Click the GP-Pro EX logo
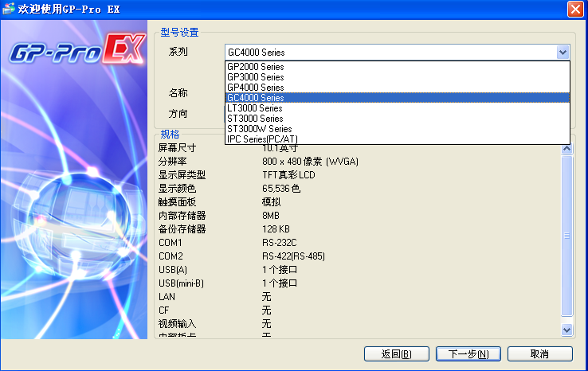 pos(77,53)
